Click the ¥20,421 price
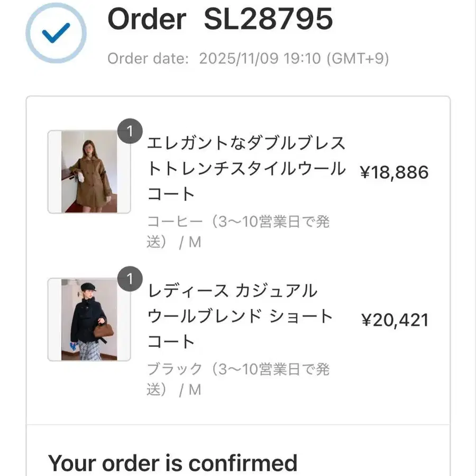Image resolution: width=476 pixels, height=476 pixels. coord(395,320)
